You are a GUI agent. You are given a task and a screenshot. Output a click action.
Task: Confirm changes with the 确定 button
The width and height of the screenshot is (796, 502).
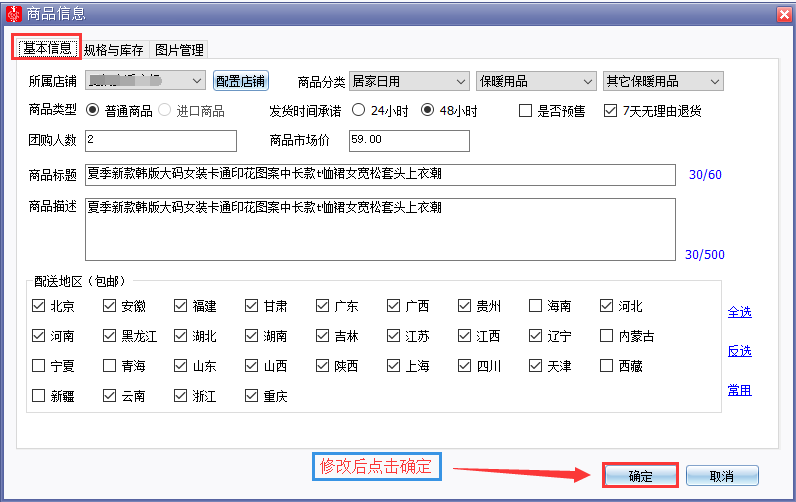[x=641, y=476]
